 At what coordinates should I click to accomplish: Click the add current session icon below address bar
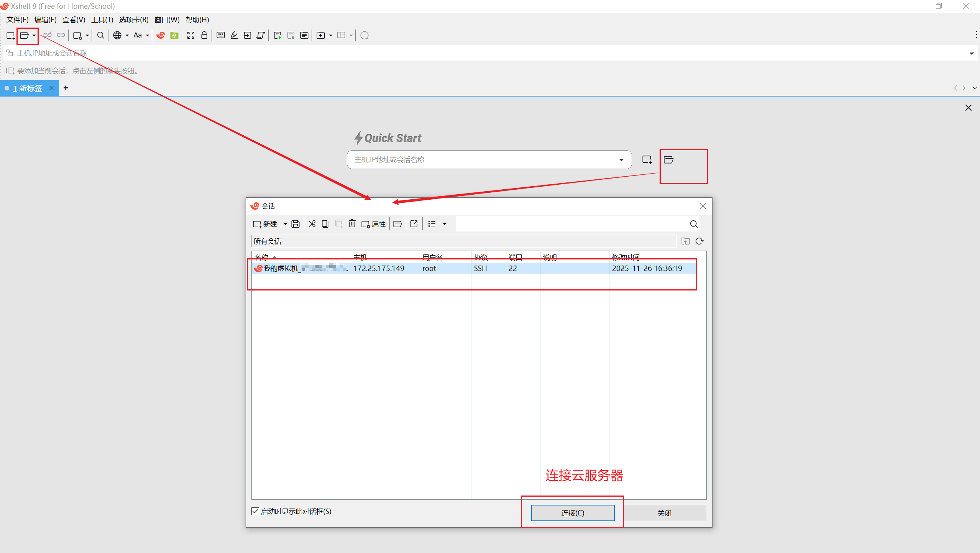[10, 71]
